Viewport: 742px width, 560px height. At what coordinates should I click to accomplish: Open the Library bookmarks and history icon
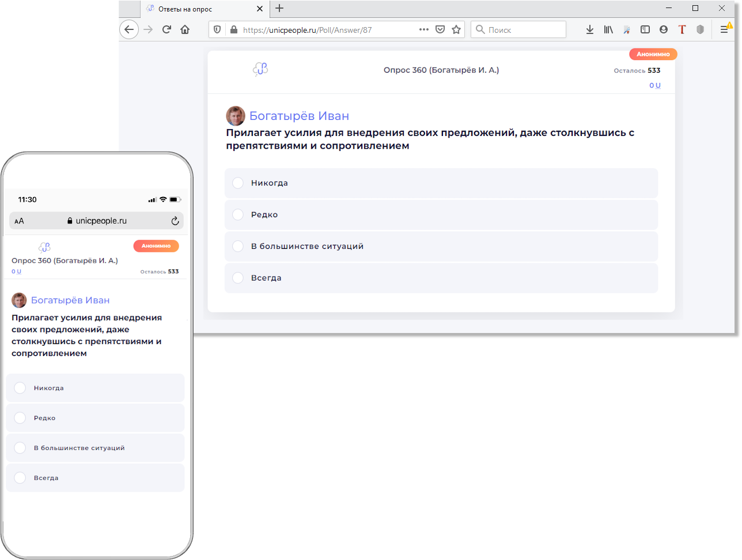point(608,29)
